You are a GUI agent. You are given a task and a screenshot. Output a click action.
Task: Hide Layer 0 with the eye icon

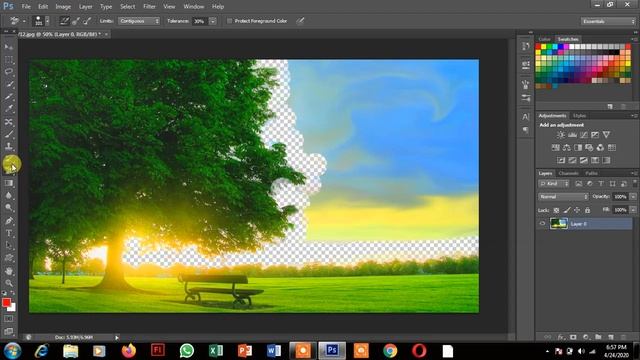tap(542, 224)
